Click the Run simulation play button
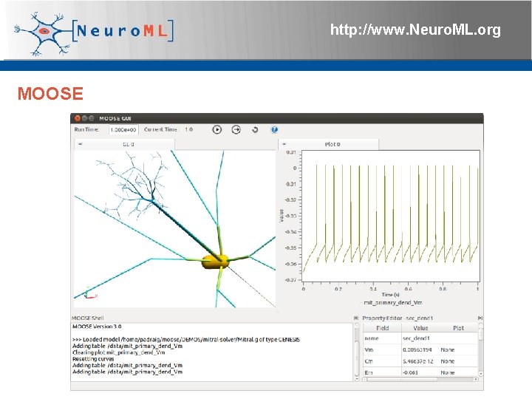Viewport: 532px width, 399px height. (216, 129)
